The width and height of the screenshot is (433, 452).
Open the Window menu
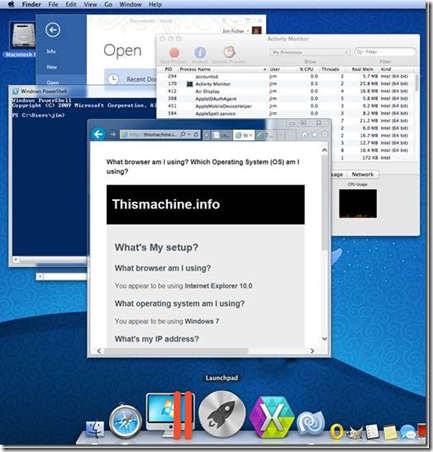(130, 4)
